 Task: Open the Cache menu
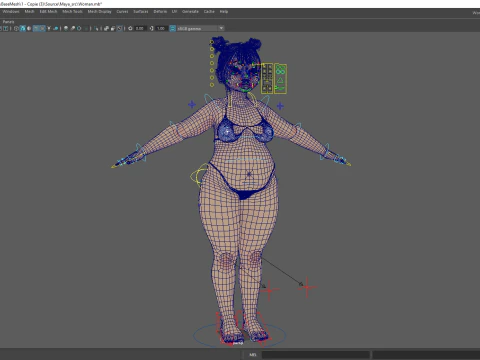[x=209, y=11]
